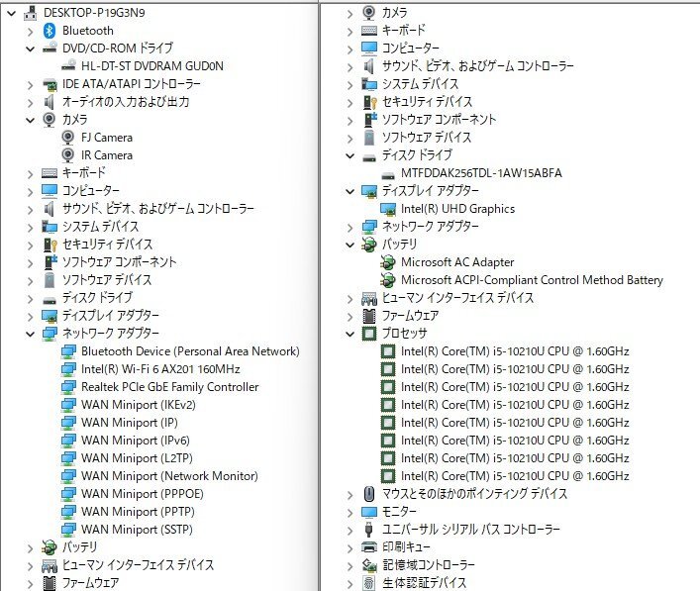This screenshot has width=700, height=591.
Task: Click the Microsoft AC Adapter battery icon
Action: point(387,262)
